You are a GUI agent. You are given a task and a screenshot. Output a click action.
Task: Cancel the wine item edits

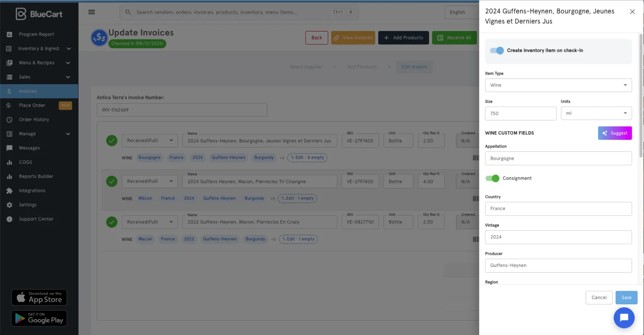pos(599,298)
